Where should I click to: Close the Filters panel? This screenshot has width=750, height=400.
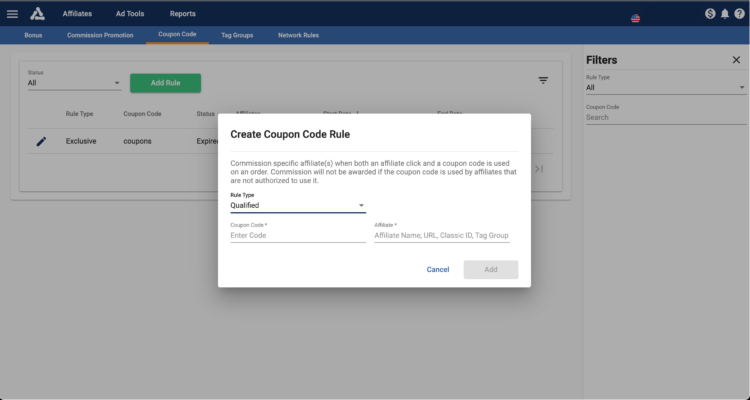[x=736, y=60]
